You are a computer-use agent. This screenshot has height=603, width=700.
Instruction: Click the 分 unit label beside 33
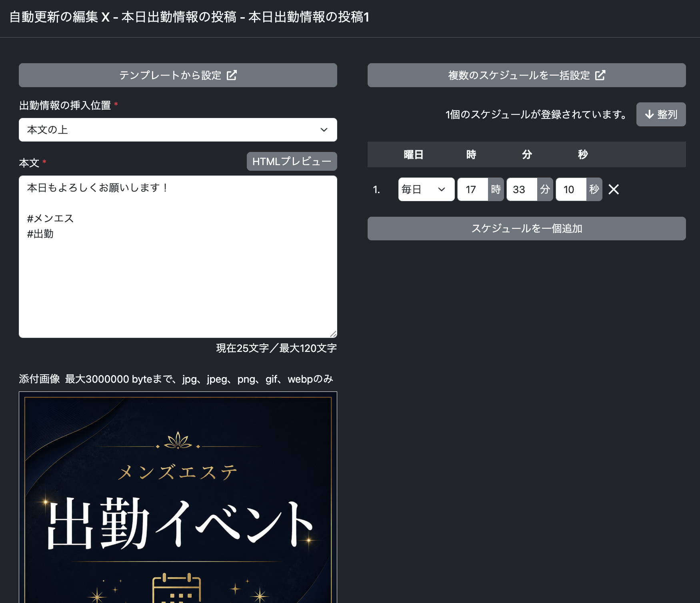tap(545, 189)
